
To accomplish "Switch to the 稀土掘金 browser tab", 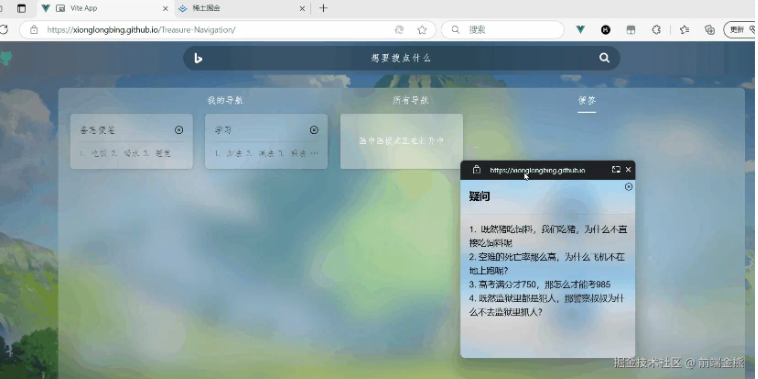I will [x=242, y=8].
